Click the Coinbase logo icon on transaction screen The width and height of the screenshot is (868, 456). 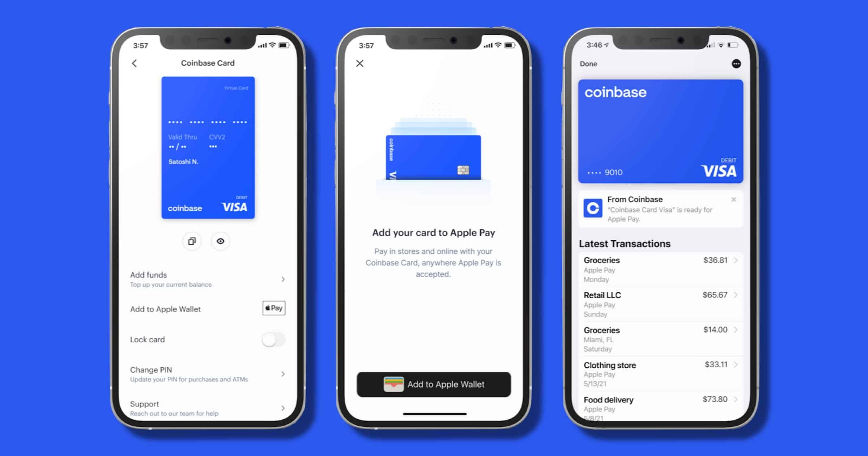point(592,208)
